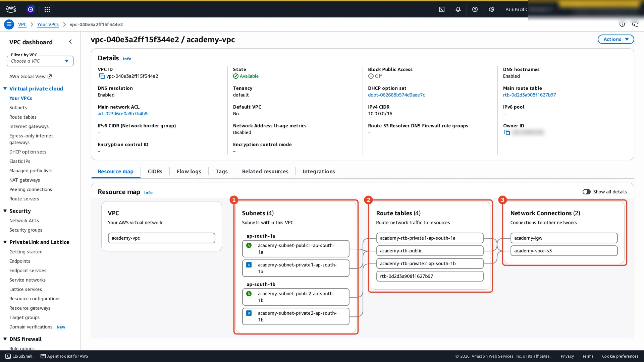Copy the Owner ID value
644x362 pixels.
tap(507, 133)
